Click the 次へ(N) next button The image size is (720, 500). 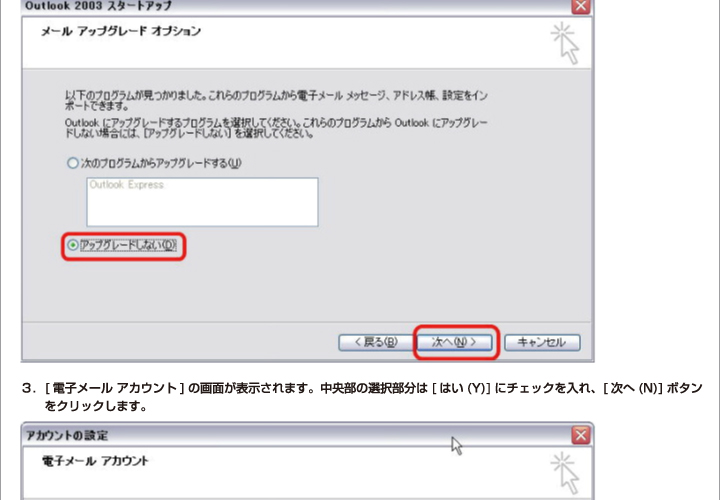click(x=454, y=342)
